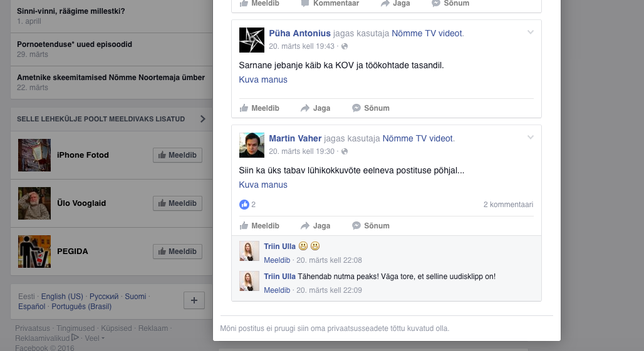Share Püha Antonius post with Jaga

(315, 108)
